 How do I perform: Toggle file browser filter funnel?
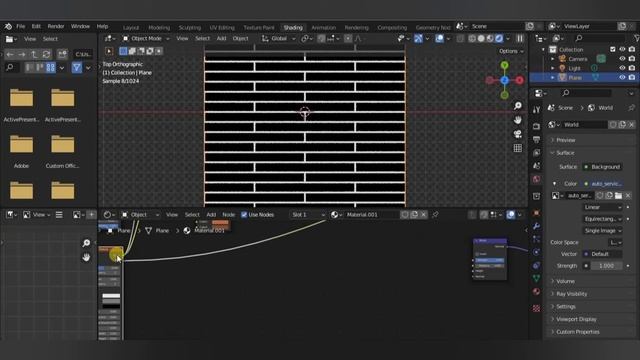(x=77, y=67)
